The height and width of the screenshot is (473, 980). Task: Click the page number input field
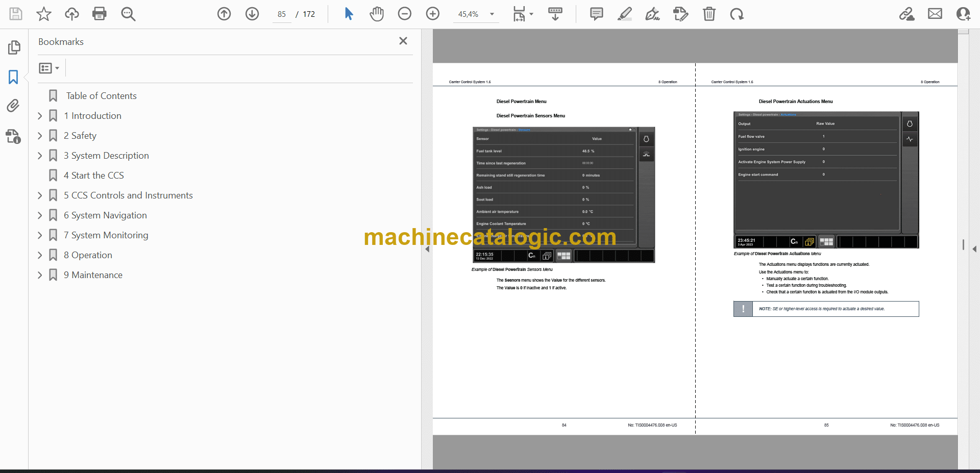[x=282, y=14]
